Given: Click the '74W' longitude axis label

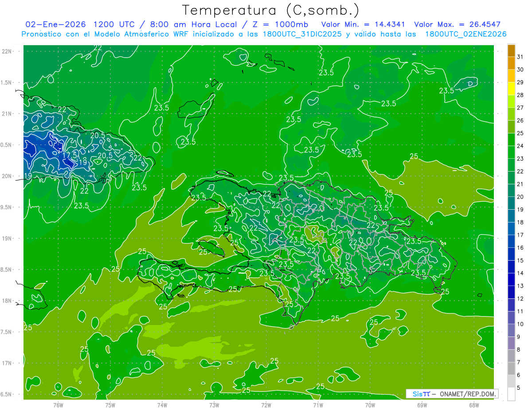Looking at the screenshot, I should click(x=162, y=406).
